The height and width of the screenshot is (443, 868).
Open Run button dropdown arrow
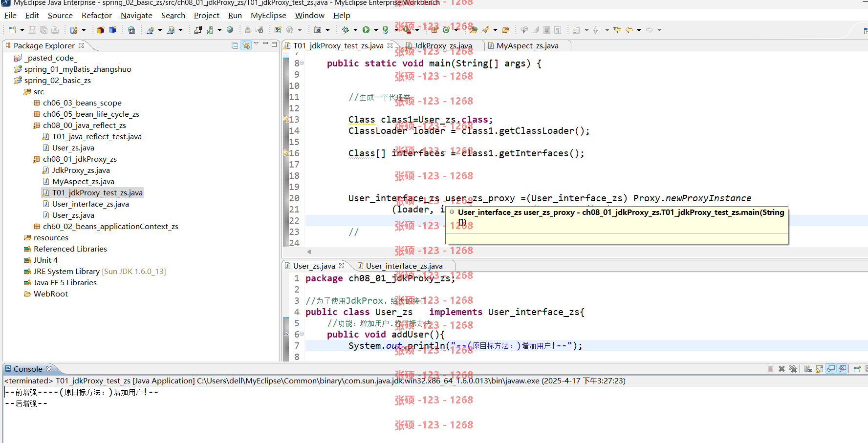click(376, 30)
